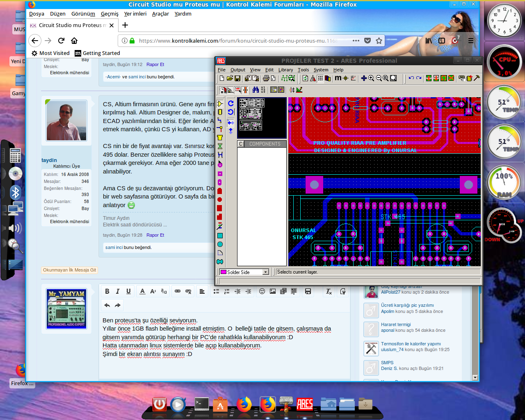Image resolution: width=525 pixels, height=420 pixels.
Task: Redo the last undone ARES edit
Action: point(419,78)
